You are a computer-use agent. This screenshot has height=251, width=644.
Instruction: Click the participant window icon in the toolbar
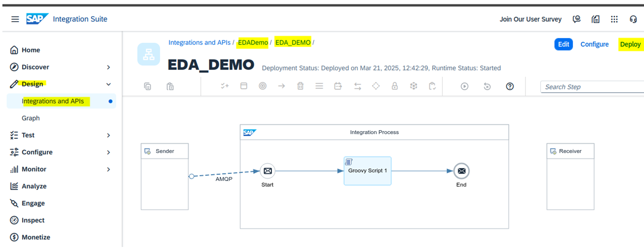tap(244, 86)
